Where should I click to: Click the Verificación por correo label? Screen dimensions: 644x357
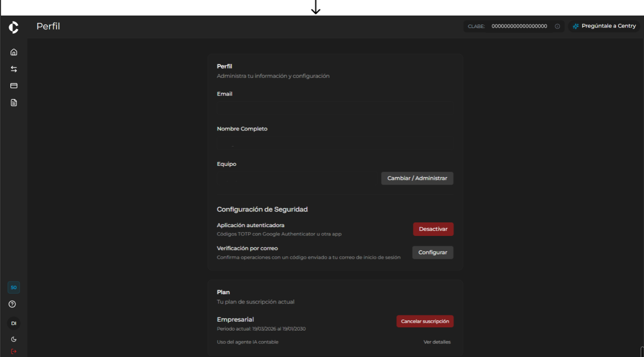[x=247, y=248]
